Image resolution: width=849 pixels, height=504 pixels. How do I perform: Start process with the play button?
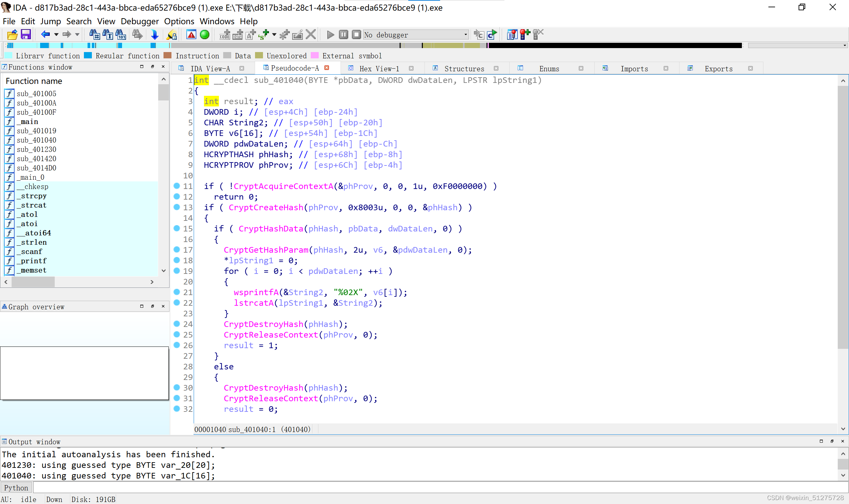330,34
